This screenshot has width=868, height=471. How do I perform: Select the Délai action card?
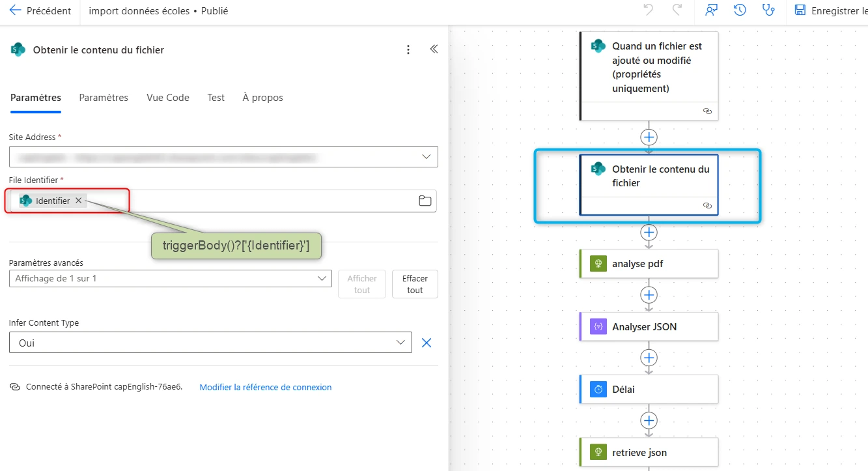[649, 389]
